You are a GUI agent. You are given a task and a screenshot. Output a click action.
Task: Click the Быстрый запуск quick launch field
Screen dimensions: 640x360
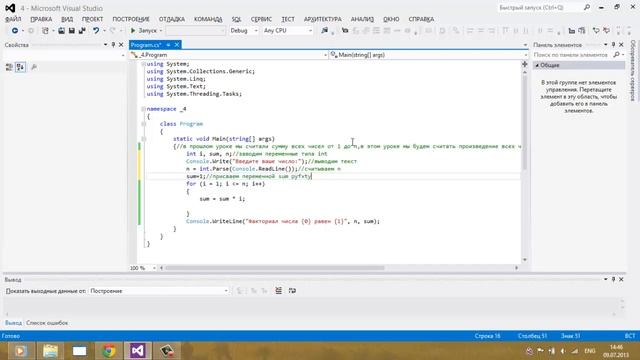[540, 7]
